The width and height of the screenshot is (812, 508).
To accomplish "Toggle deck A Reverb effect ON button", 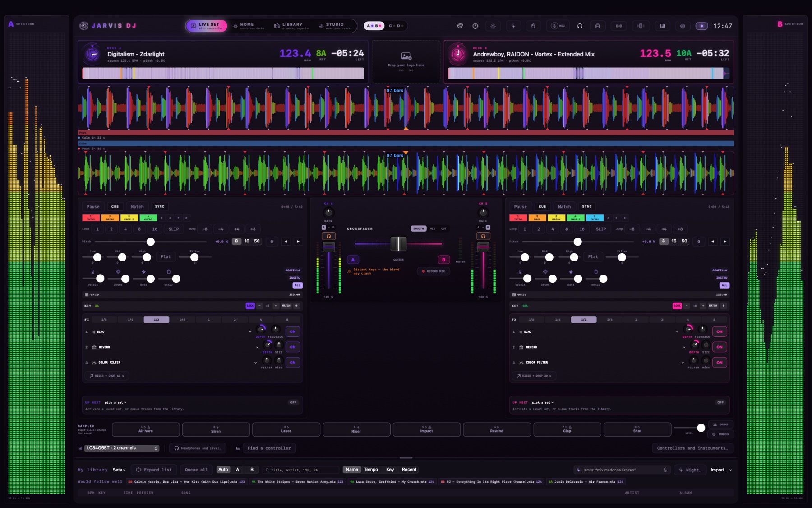I will point(292,347).
